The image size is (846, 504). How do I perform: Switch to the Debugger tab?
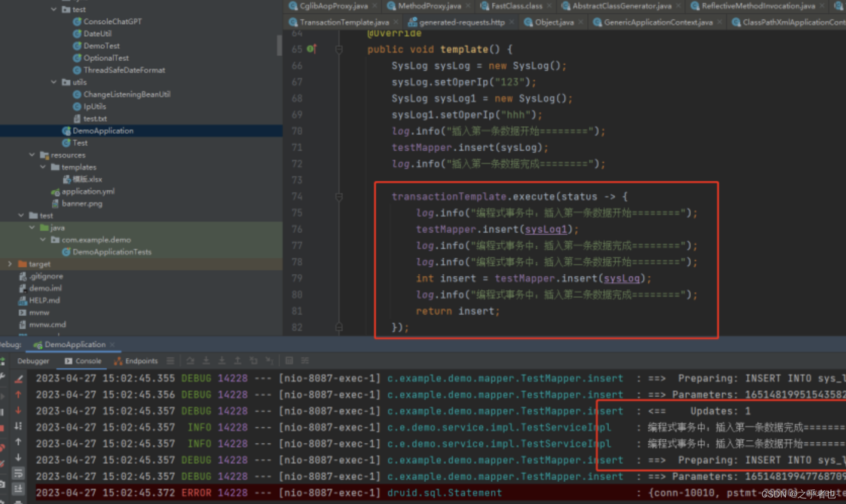coord(32,361)
